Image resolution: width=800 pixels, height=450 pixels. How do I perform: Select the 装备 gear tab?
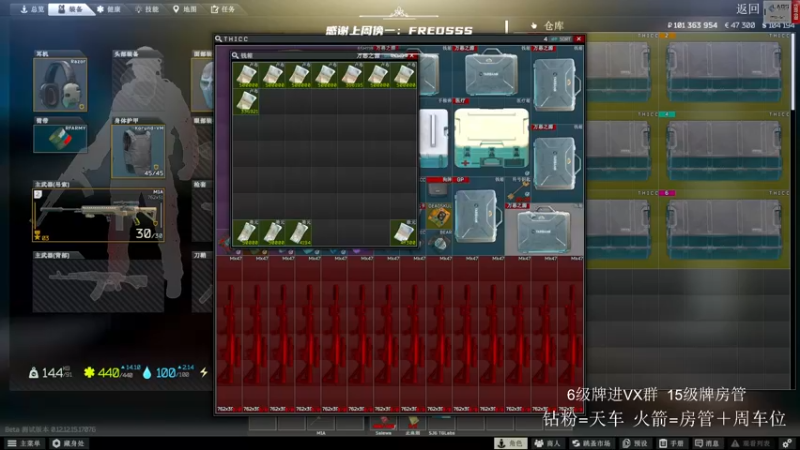coord(71,9)
